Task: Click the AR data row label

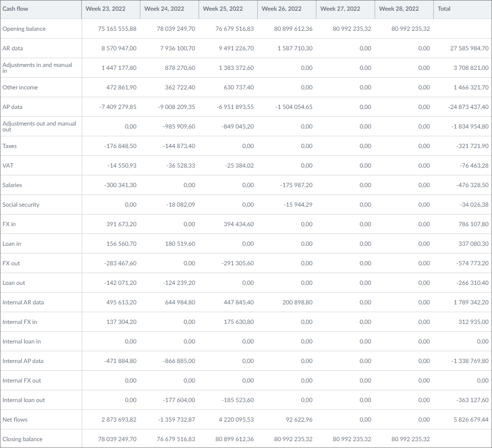Action: (x=13, y=48)
